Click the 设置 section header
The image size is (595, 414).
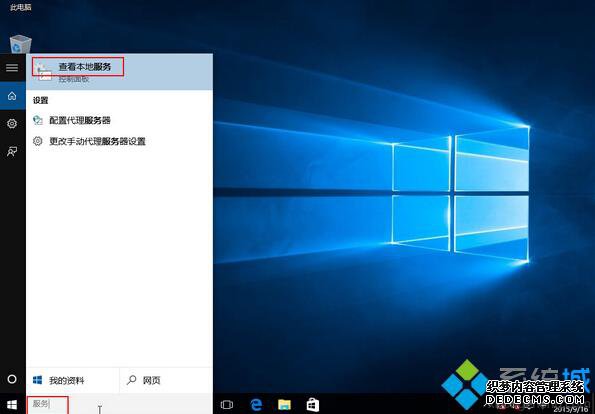click(x=41, y=101)
